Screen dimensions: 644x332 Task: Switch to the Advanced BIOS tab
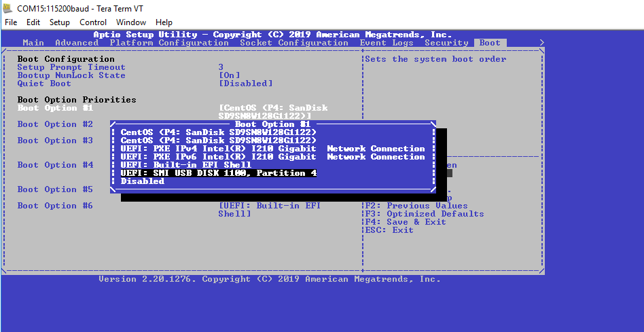pos(77,43)
